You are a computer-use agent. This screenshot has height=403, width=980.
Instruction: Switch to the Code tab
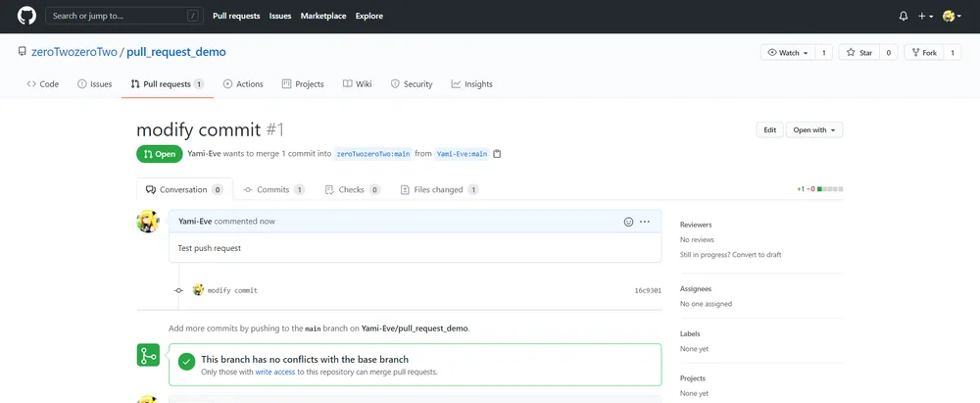point(42,84)
